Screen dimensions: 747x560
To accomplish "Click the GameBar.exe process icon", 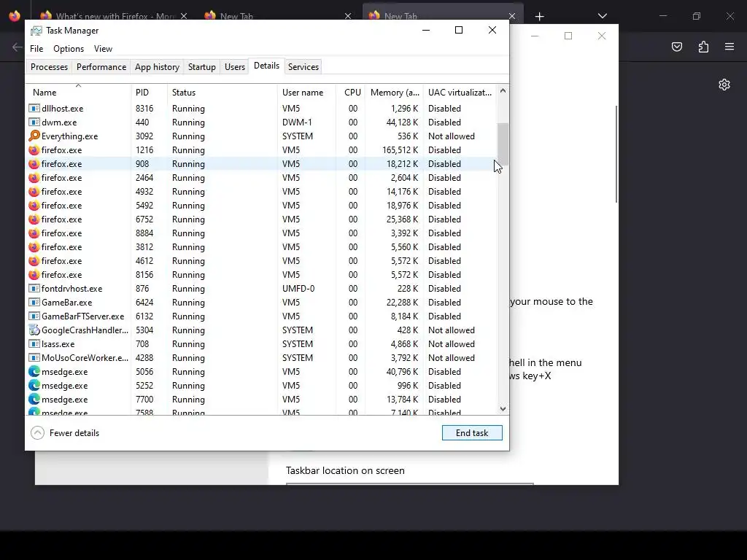I will (34, 303).
